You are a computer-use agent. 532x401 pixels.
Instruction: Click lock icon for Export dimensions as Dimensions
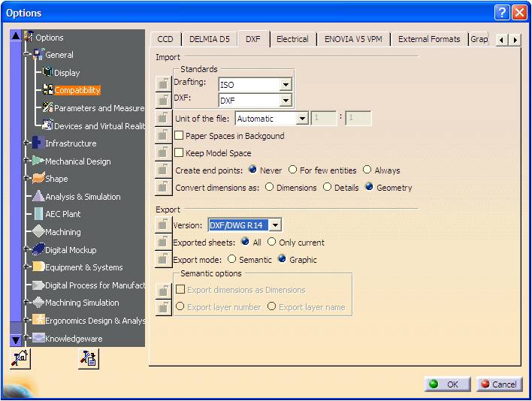pyautogui.click(x=163, y=291)
